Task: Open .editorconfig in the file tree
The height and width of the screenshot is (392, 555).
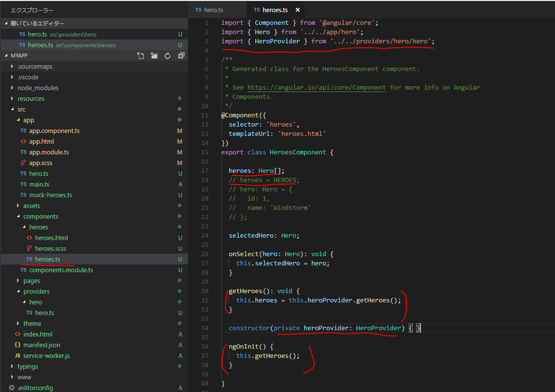Action: click(95, 388)
